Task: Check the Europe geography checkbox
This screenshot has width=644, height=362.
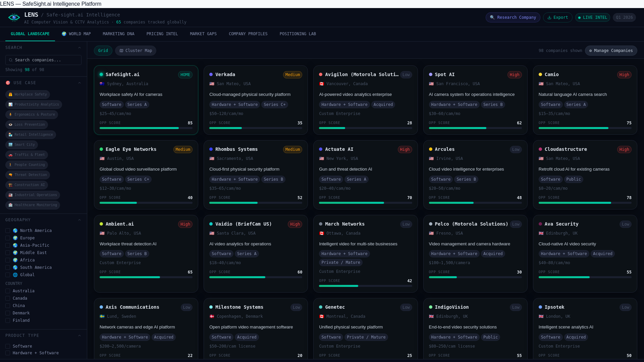Action: (x=8, y=238)
